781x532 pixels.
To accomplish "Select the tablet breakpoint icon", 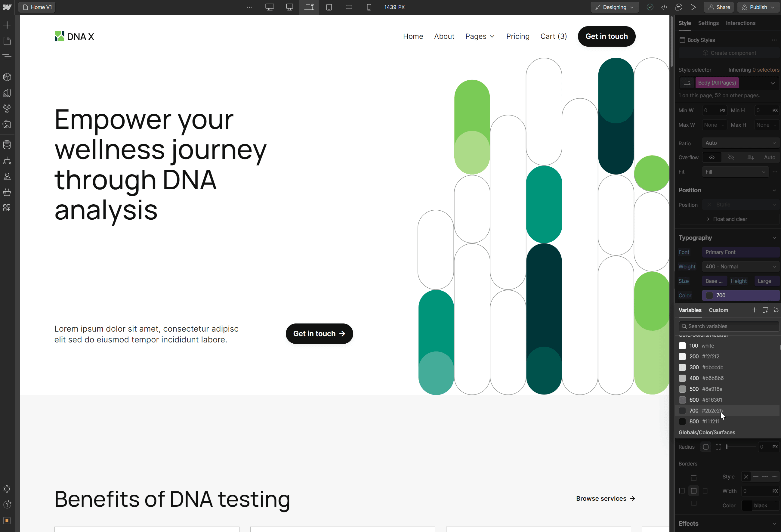I will click(x=329, y=7).
